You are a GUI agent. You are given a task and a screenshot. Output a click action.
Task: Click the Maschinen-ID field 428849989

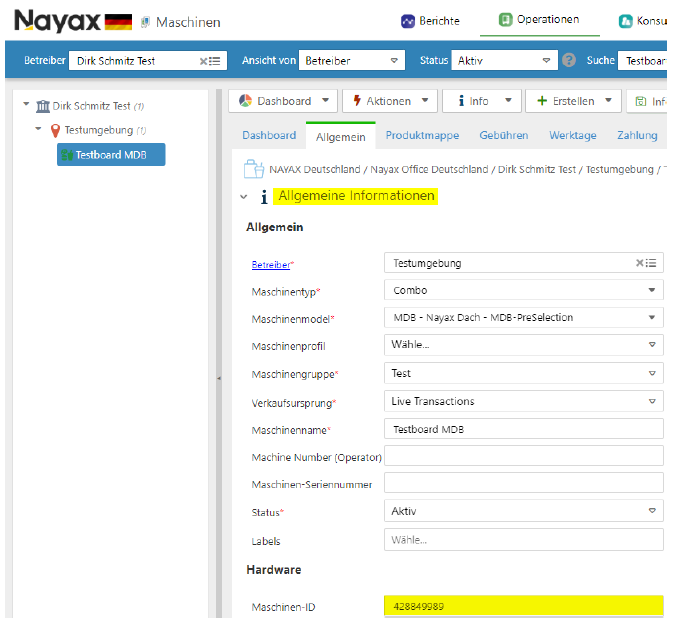click(x=524, y=606)
